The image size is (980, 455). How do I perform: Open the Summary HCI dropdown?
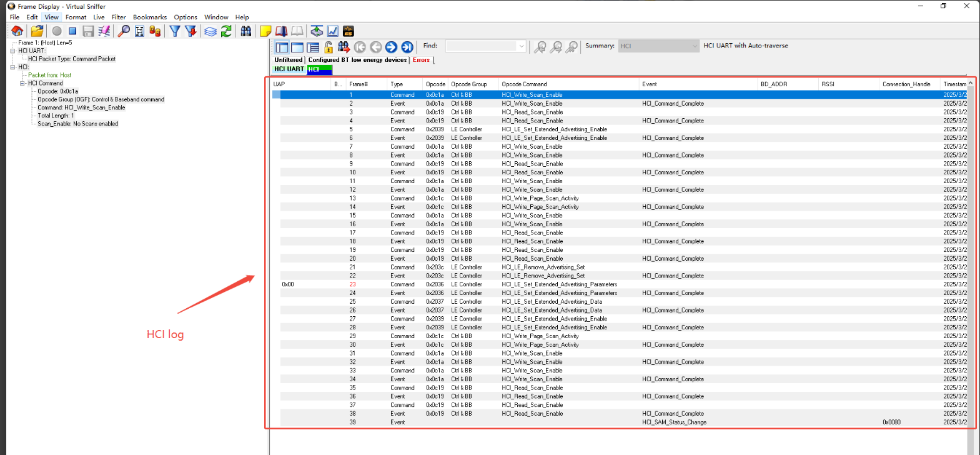695,46
